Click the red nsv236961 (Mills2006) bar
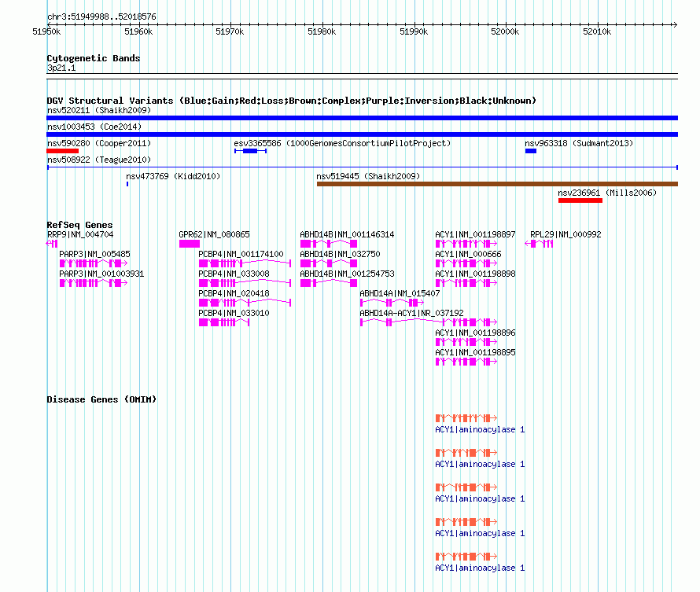700x592 pixels. tap(580, 200)
